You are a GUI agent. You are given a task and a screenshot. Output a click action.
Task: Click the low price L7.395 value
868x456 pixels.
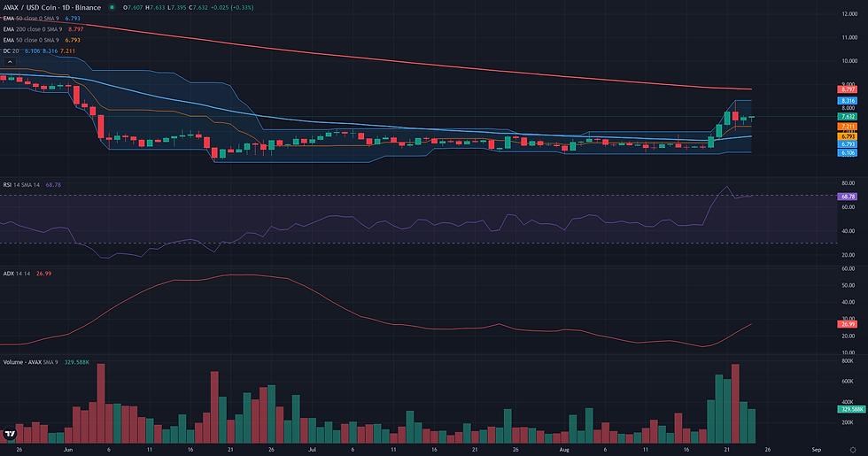pos(176,8)
